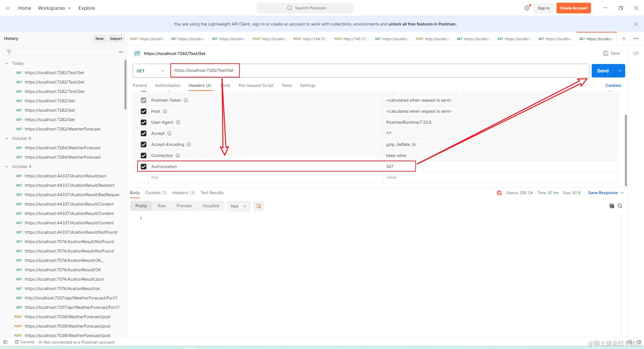Collapse the October 6 history group
Image resolution: width=644 pixels, height=349 pixels.
7,138
